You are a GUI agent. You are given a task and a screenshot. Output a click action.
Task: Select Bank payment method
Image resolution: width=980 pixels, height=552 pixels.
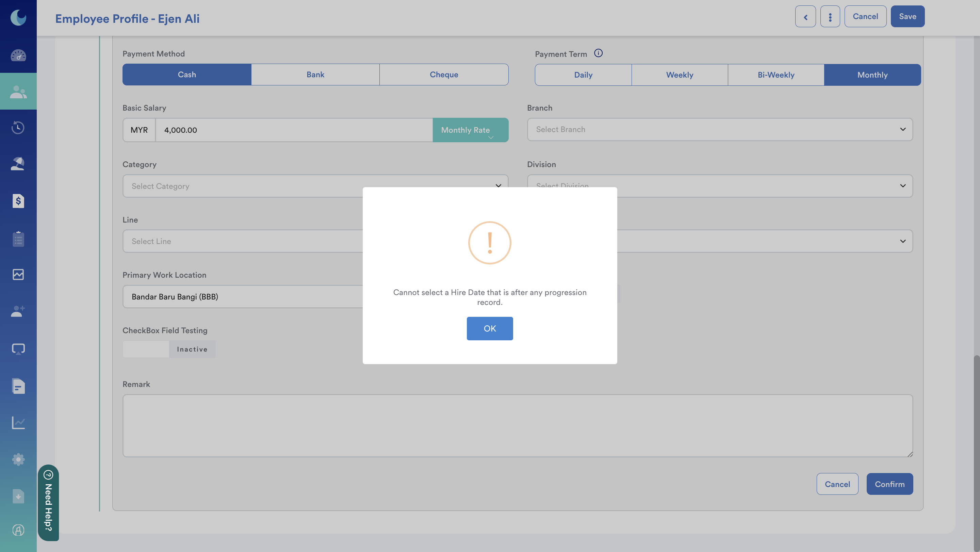315,75
